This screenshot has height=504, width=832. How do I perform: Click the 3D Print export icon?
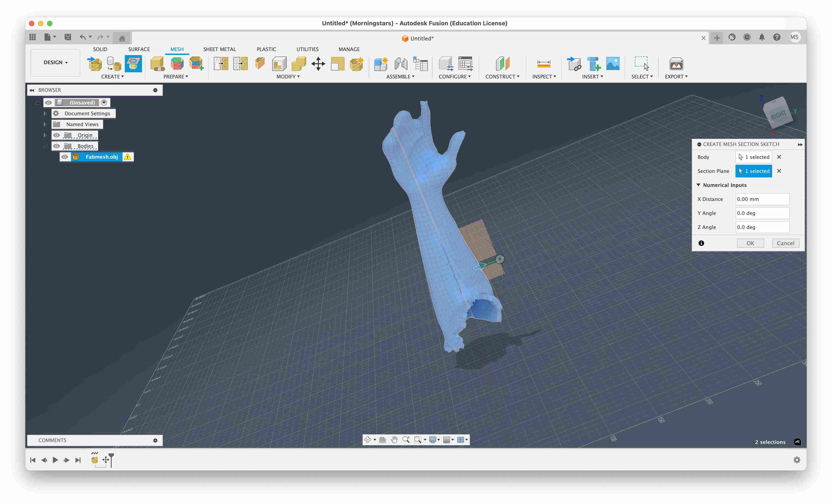(676, 64)
